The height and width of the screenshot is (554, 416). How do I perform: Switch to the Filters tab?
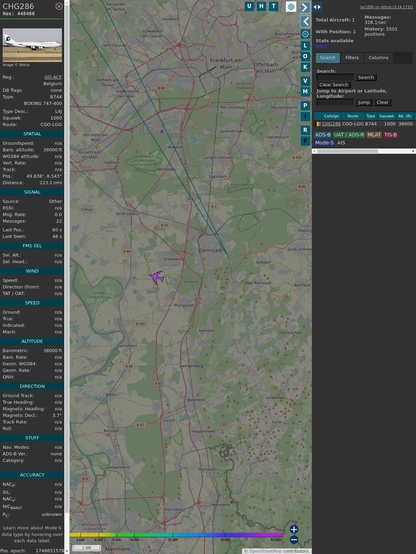click(352, 58)
